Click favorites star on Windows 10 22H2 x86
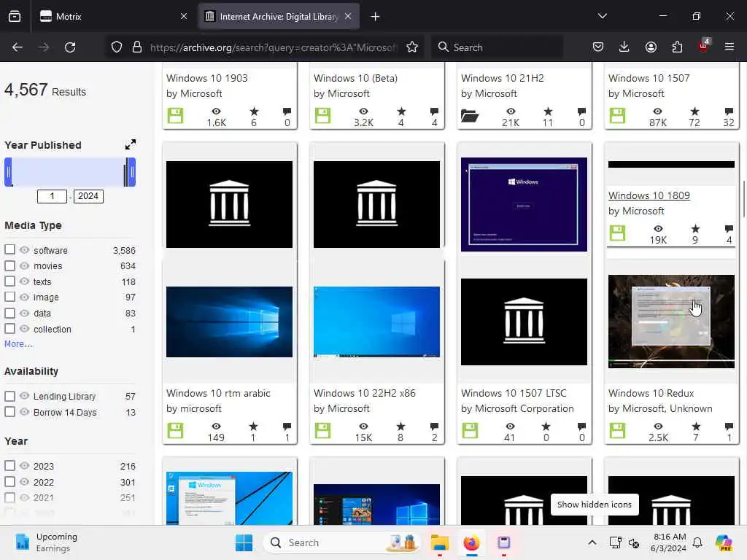 (x=400, y=426)
